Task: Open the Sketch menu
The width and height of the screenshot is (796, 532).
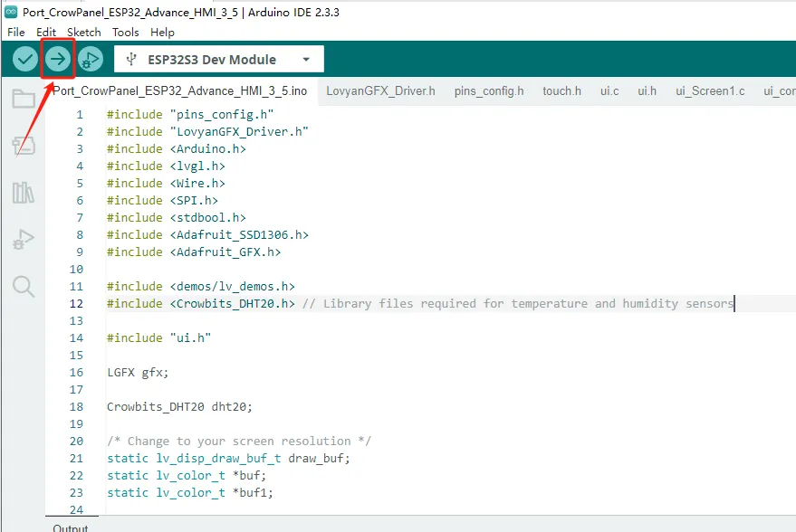Action: pos(84,32)
